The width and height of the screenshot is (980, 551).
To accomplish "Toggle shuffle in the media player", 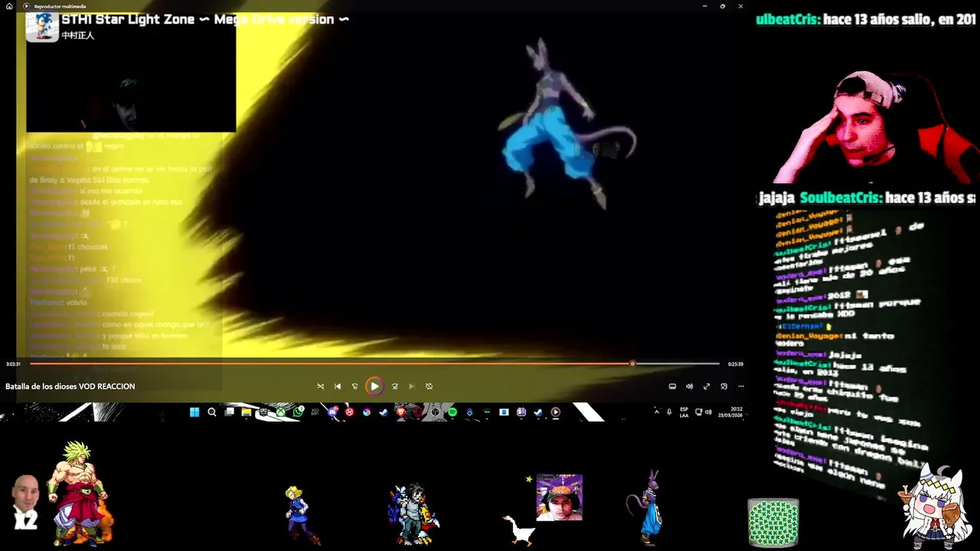I will (x=320, y=386).
